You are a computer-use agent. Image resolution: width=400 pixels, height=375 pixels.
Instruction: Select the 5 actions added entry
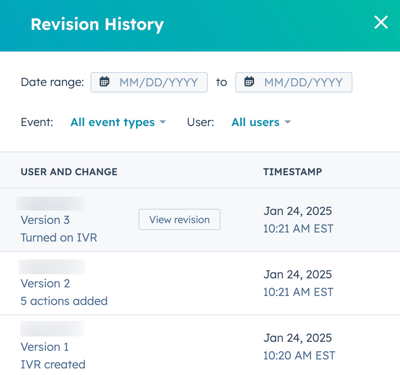[64, 301]
